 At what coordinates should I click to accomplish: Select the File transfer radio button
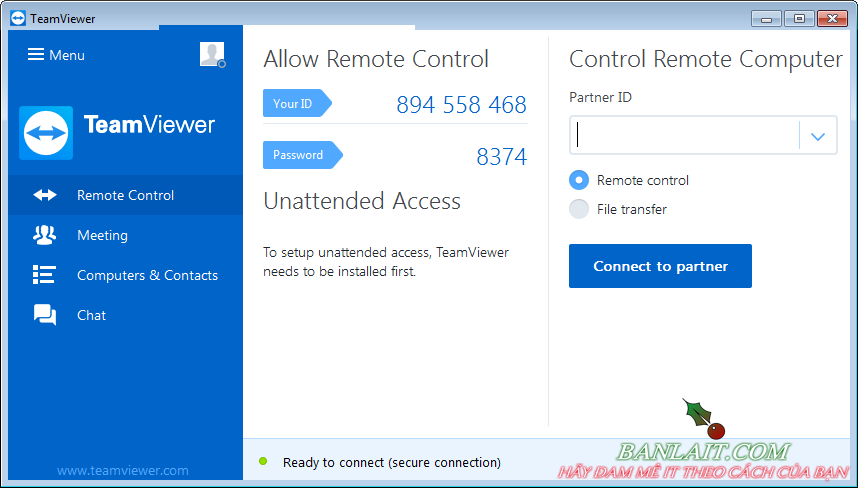579,209
